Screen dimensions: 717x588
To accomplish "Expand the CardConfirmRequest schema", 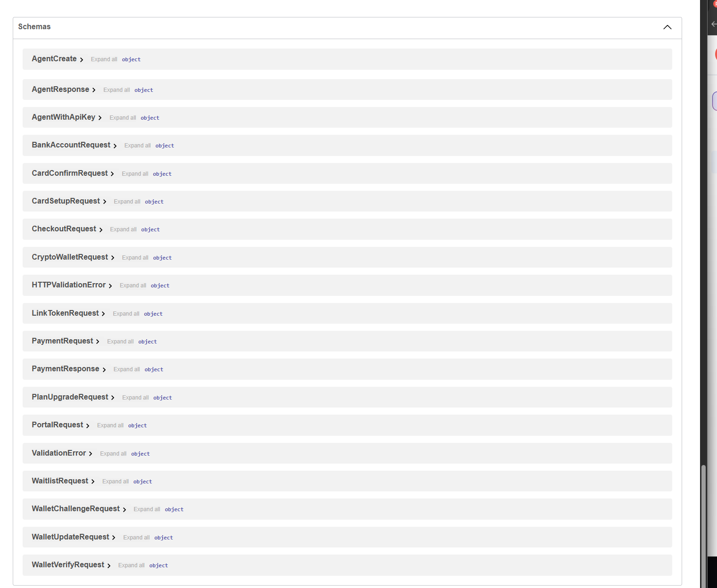I will [x=69, y=173].
